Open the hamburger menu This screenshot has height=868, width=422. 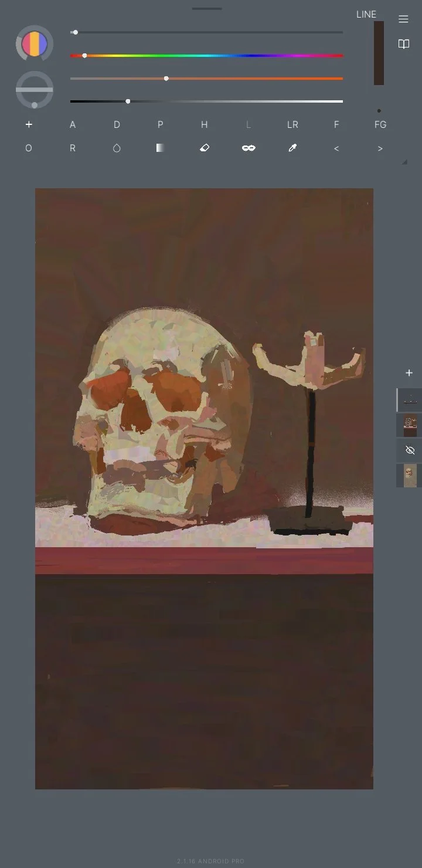coord(403,19)
